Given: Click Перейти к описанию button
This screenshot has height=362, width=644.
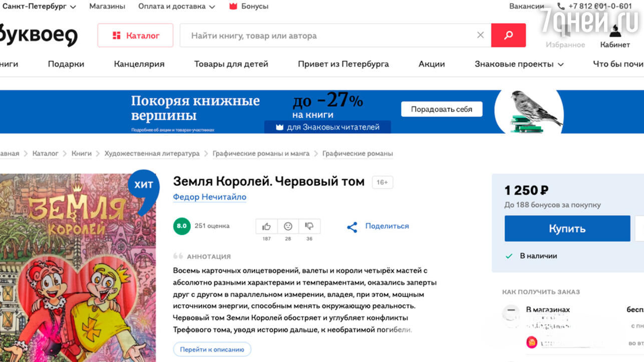Looking at the screenshot, I should (212, 349).
